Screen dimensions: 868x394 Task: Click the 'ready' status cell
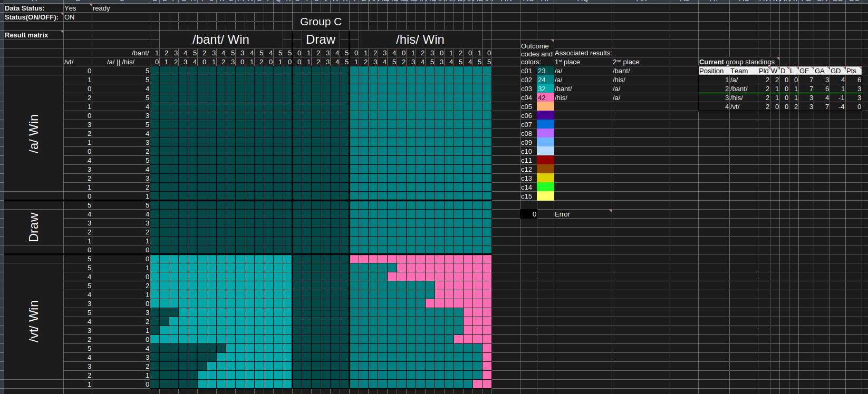121,8
